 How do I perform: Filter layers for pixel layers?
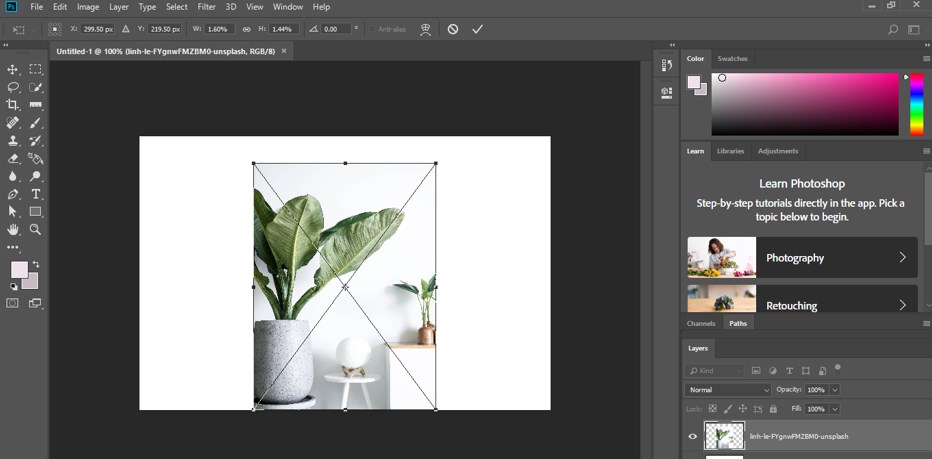coord(756,370)
